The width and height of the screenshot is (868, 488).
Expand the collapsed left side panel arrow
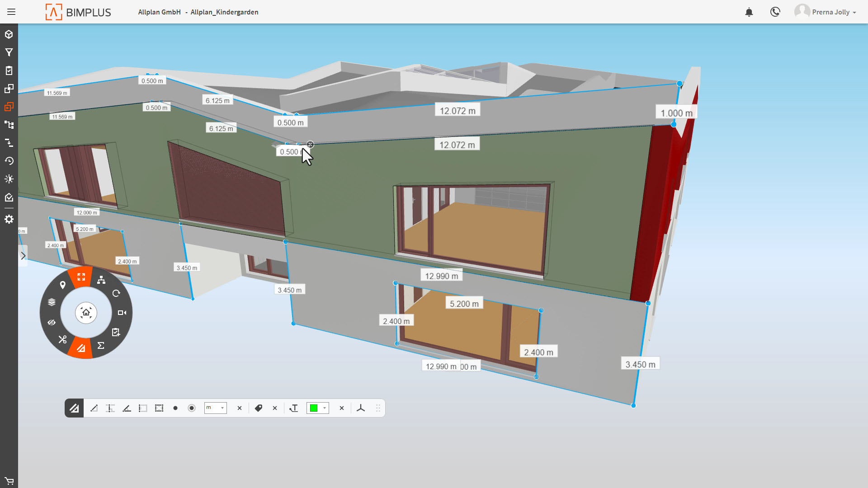tap(23, 256)
